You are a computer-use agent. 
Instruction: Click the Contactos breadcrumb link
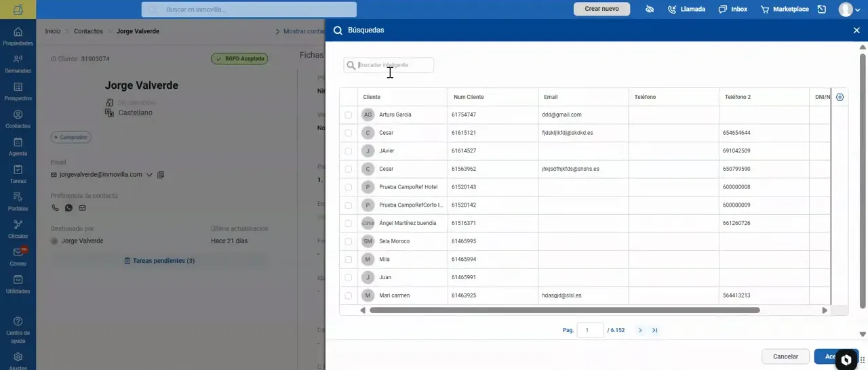point(88,31)
